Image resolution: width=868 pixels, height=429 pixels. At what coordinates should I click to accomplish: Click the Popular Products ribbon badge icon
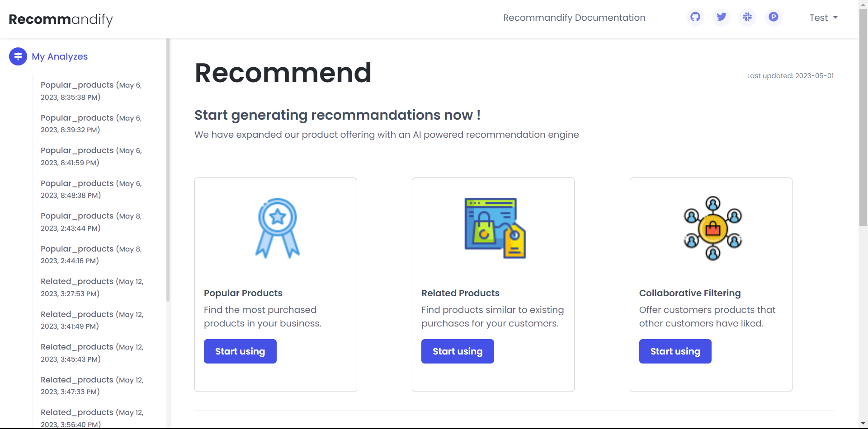pyautogui.click(x=278, y=228)
